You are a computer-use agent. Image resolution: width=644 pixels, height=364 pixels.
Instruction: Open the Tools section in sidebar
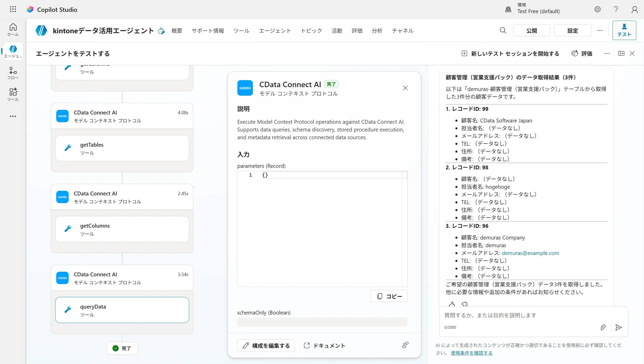(x=13, y=95)
